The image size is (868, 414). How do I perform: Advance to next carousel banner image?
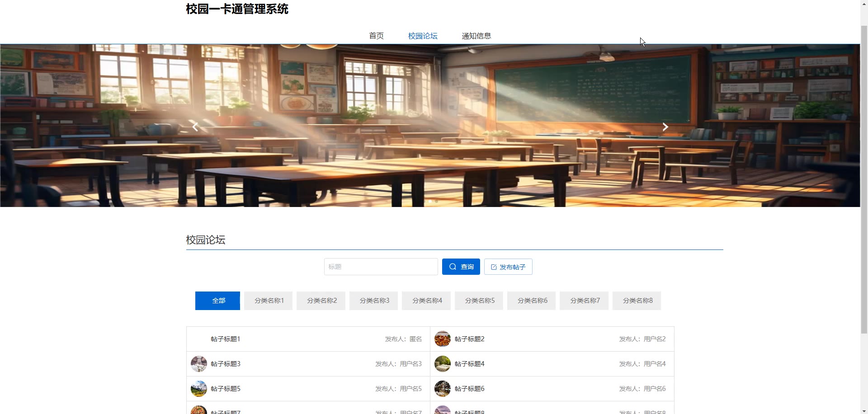pos(665,127)
